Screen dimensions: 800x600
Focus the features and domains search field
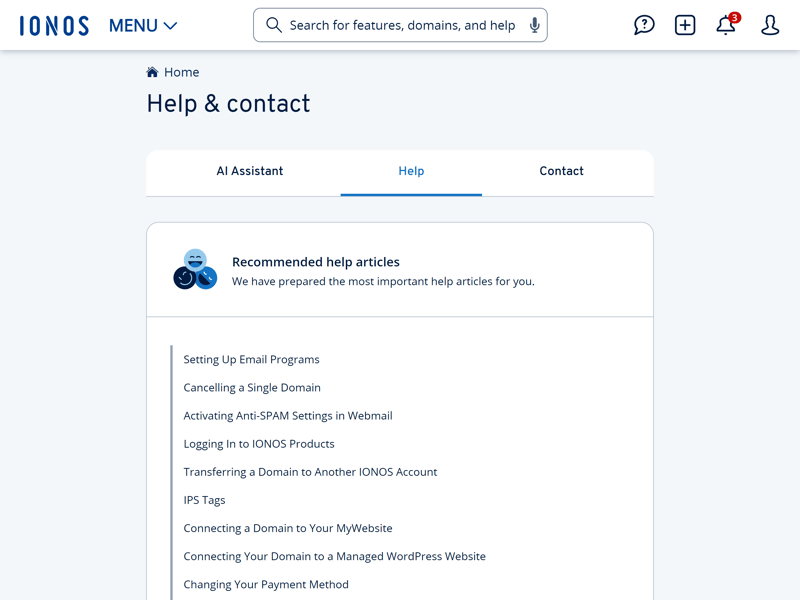[402, 25]
